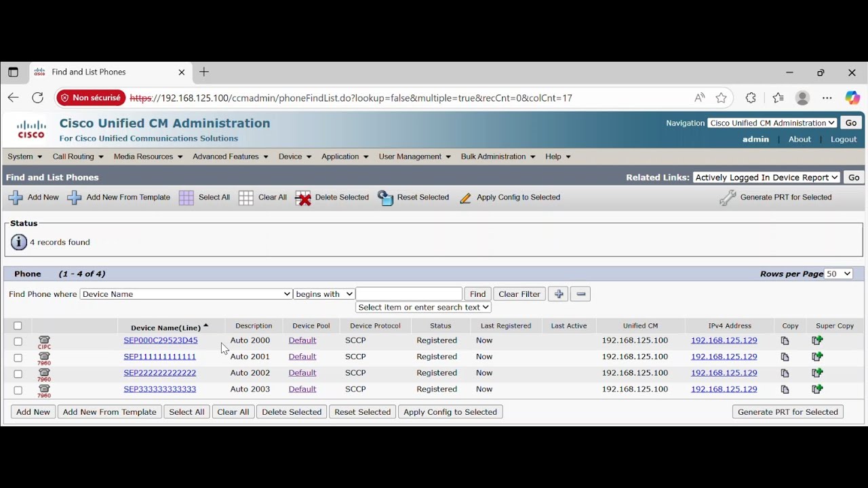This screenshot has height=488, width=868.
Task: Open the Device Name search field dropdown
Action: (186, 294)
